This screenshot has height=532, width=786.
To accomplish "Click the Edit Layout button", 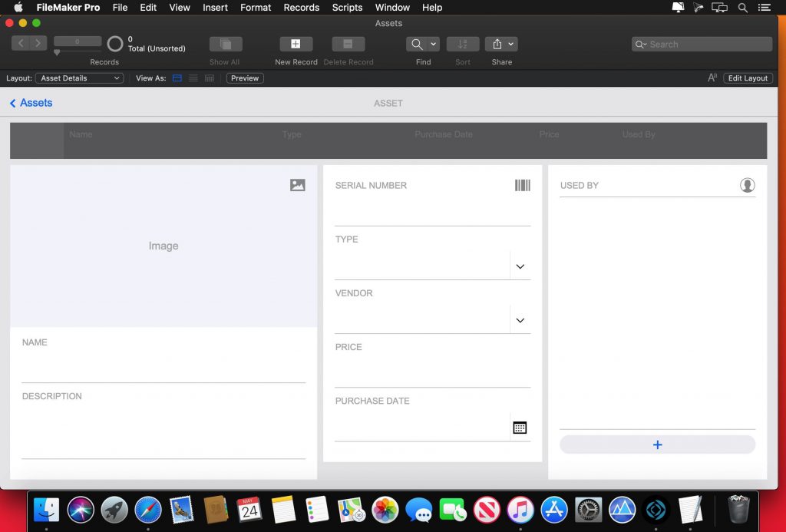I will pyautogui.click(x=747, y=78).
